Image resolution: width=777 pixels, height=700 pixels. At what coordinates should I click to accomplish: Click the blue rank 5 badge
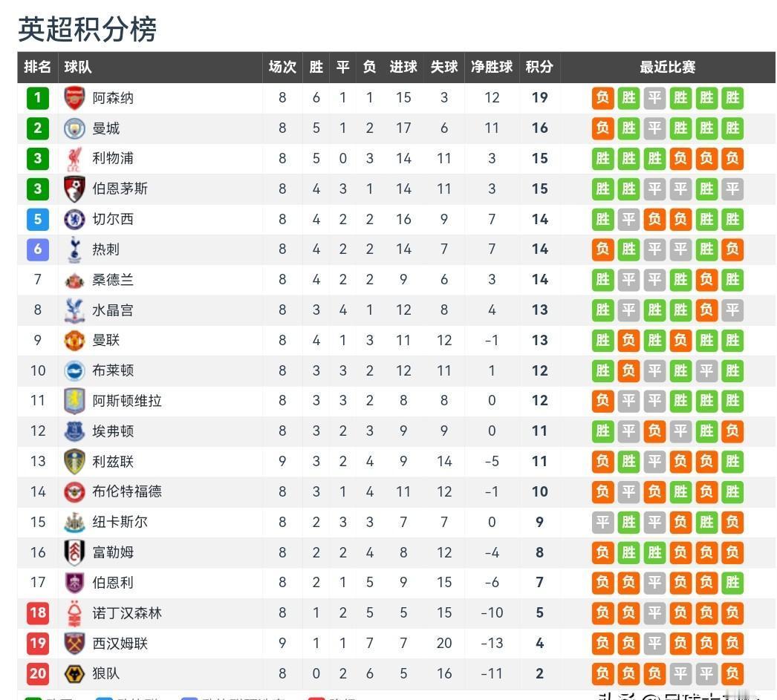(37, 219)
